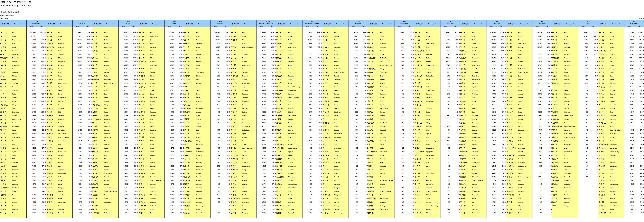Screen dimensions: 644x222
Task: Click the 'Fruit Primary' column header
Action: coord(634,24)
